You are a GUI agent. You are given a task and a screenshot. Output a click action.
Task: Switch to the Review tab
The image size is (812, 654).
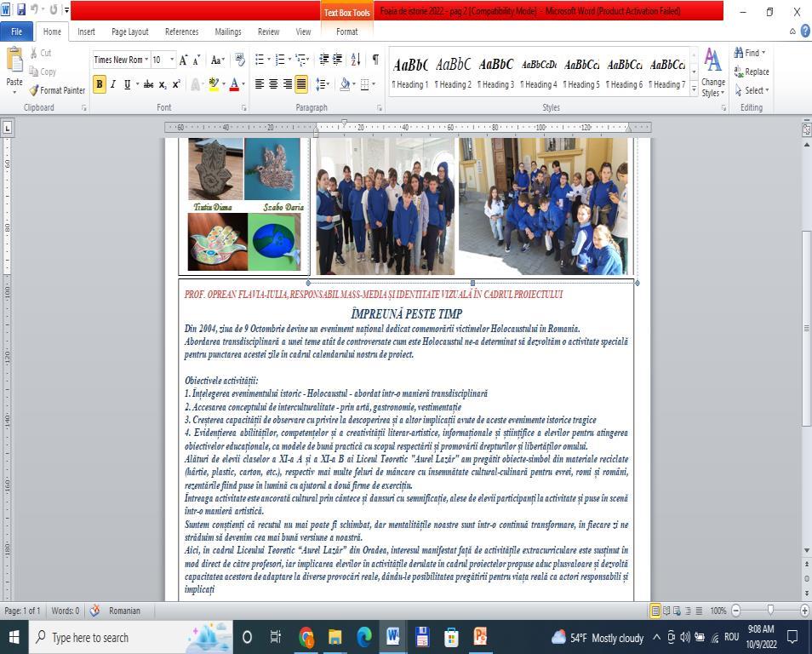(268, 32)
